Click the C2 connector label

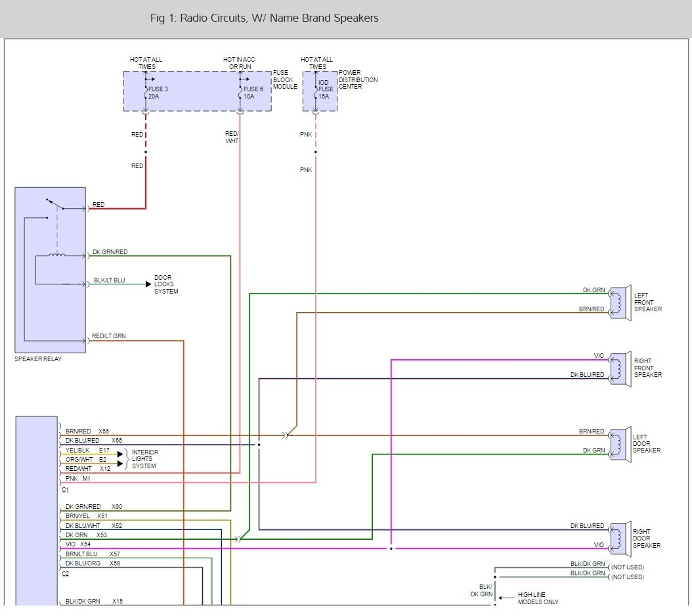click(x=65, y=573)
